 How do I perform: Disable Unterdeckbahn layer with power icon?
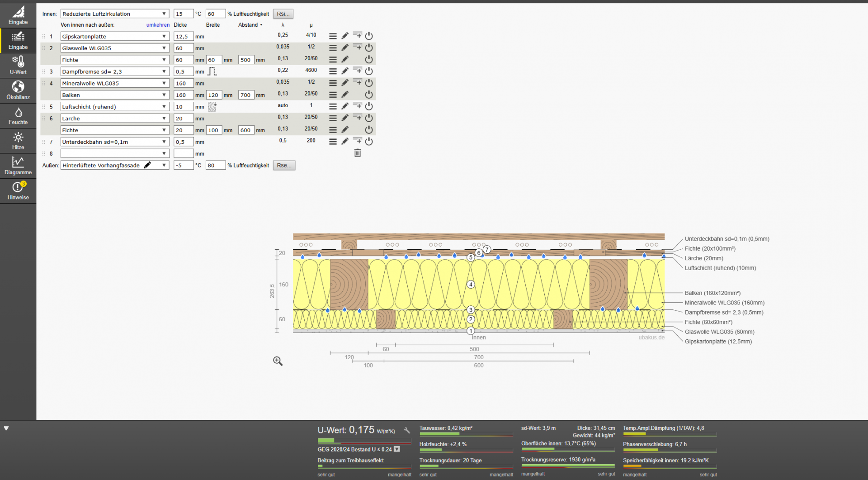tap(369, 142)
